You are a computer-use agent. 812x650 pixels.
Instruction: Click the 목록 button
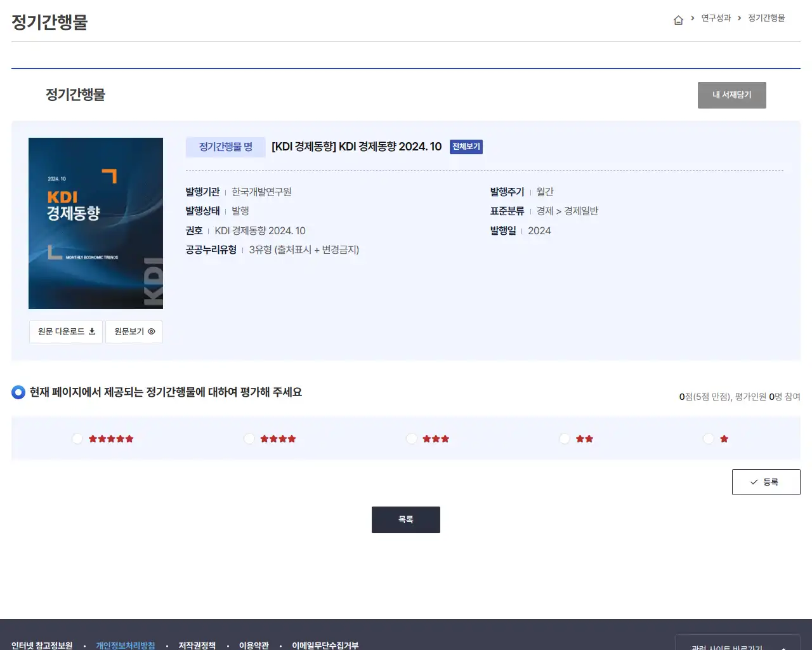pyautogui.click(x=405, y=519)
